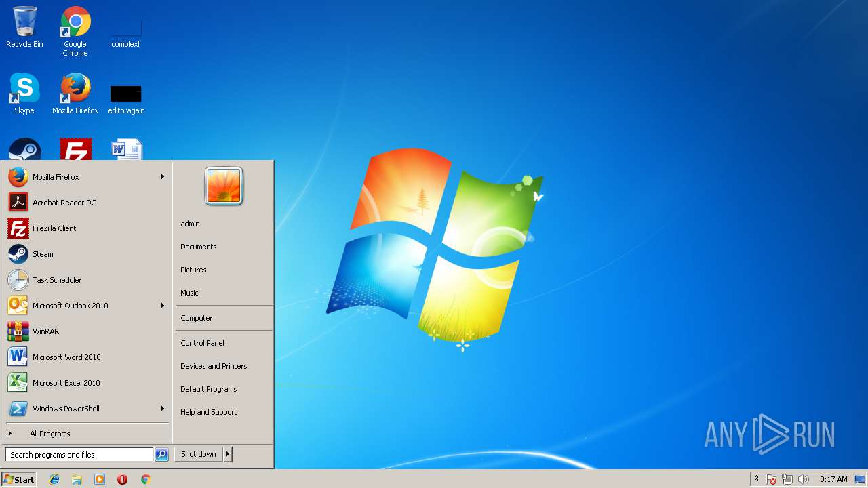The image size is (868, 488).
Task: Open Internet Explorer from taskbar
Action: pos(54,479)
